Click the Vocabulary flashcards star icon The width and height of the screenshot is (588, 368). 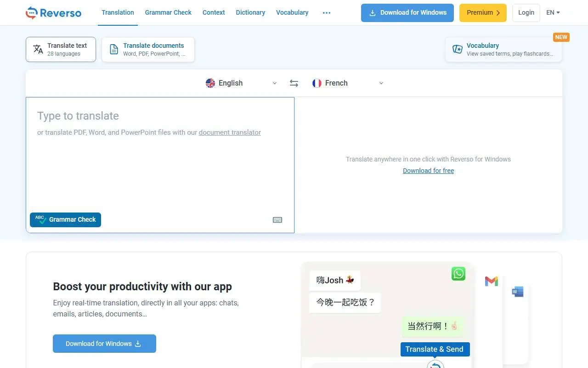click(x=458, y=49)
